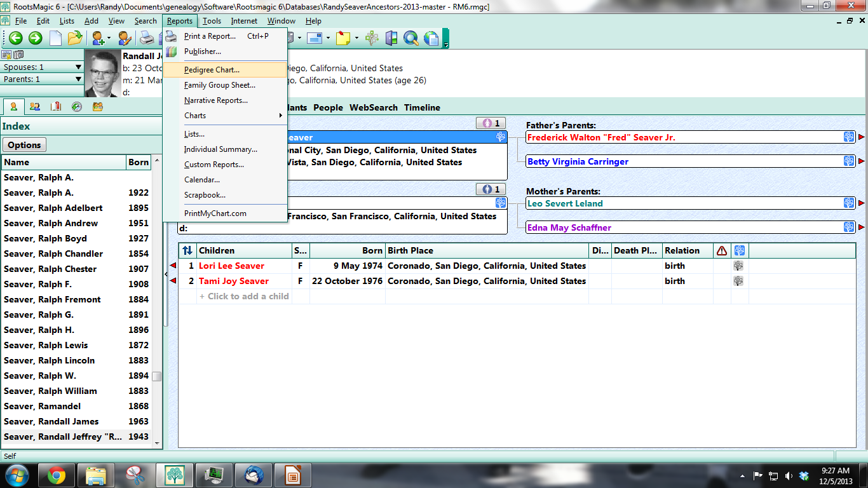Open the Spouses dropdown
868x488 pixels.
coord(78,66)
